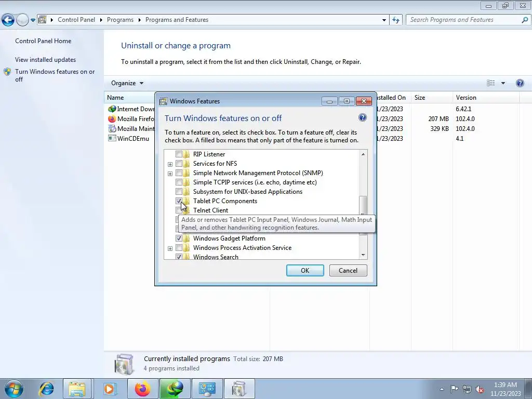This screenshot has height=399, width=532.
Task: Click the help icon in Windows Features dialog
Action: pyautogui.click(x=362, y=117)
